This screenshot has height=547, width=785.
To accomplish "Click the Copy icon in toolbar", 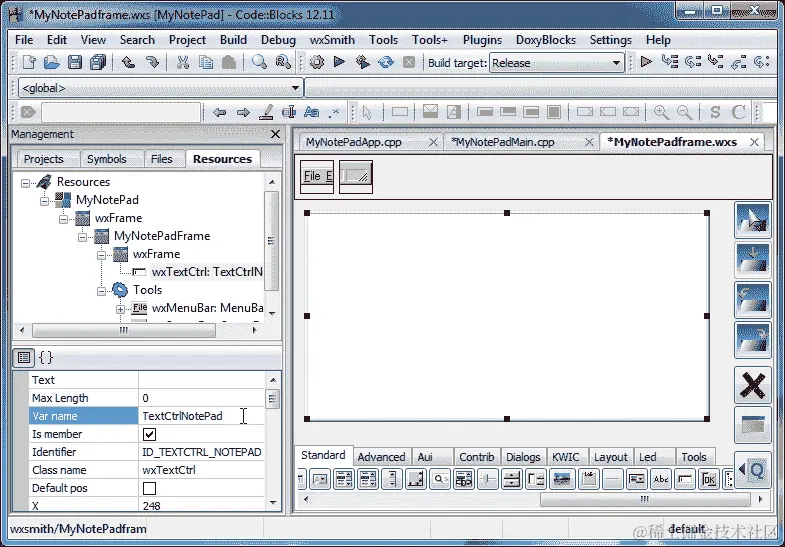I will coord(206,63).
